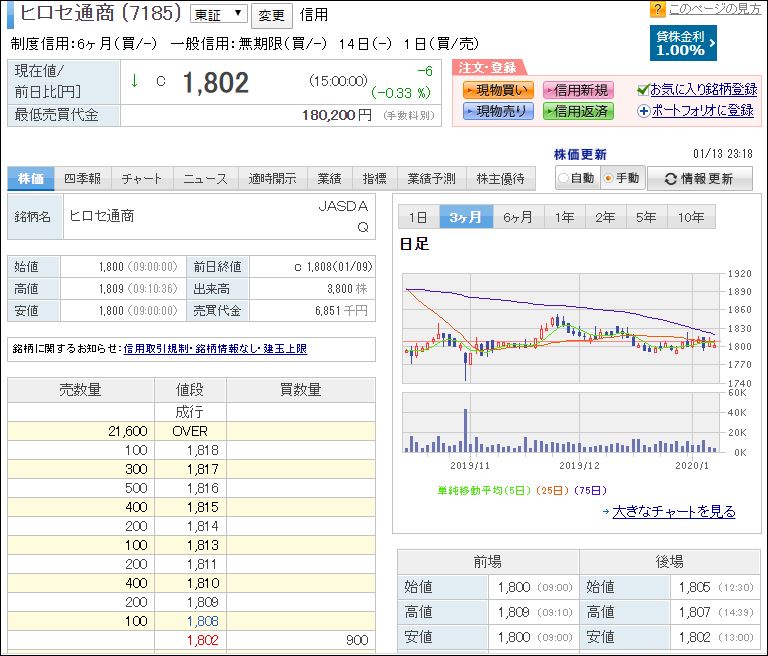
Task: Click 信用返済 order button
Action: click(578, 111)
